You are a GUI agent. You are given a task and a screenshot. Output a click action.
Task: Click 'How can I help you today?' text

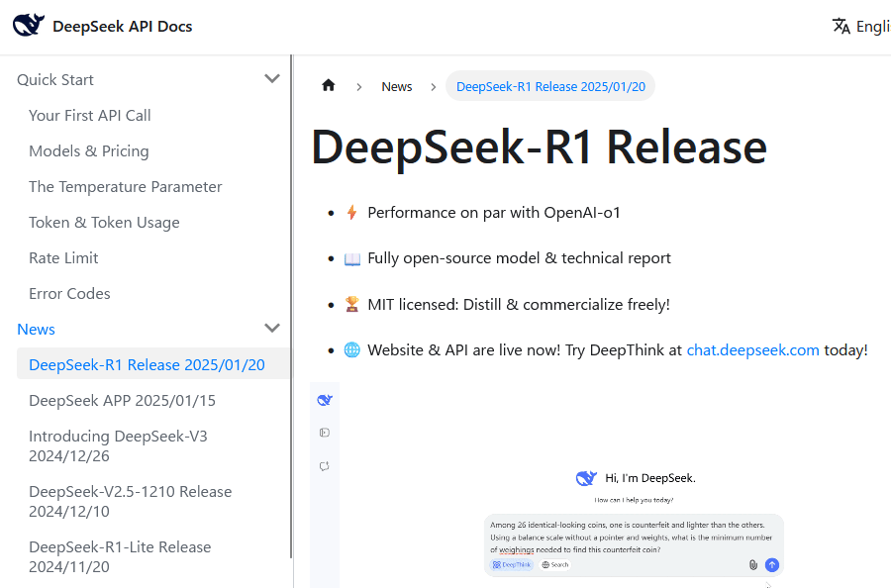pos(634,500)
